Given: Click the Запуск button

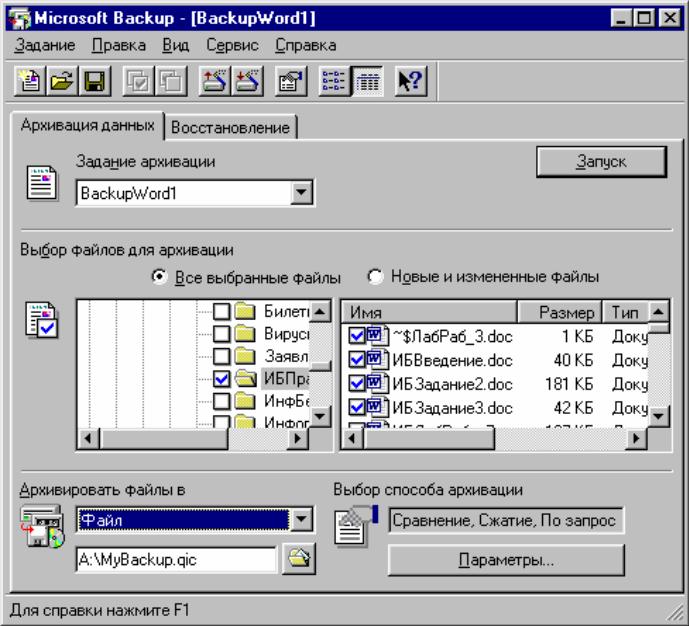Looking at the screenshot, I should pos(601,162).
